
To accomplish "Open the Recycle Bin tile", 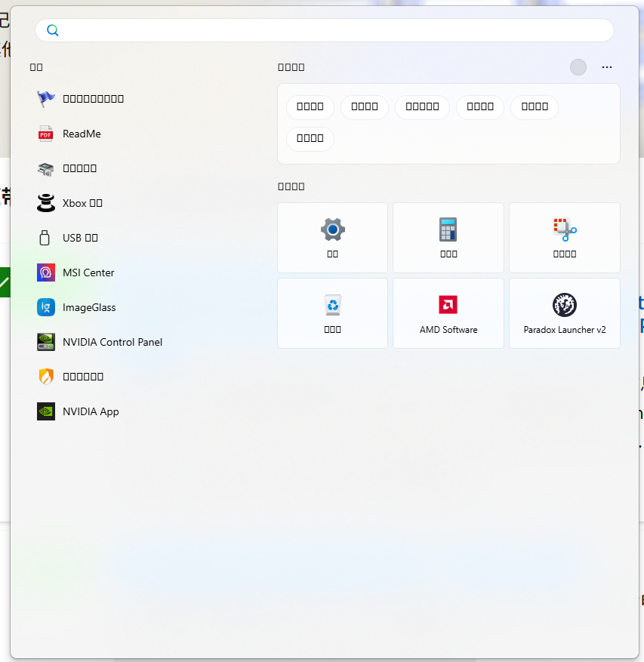I will (x=332, y=313).
